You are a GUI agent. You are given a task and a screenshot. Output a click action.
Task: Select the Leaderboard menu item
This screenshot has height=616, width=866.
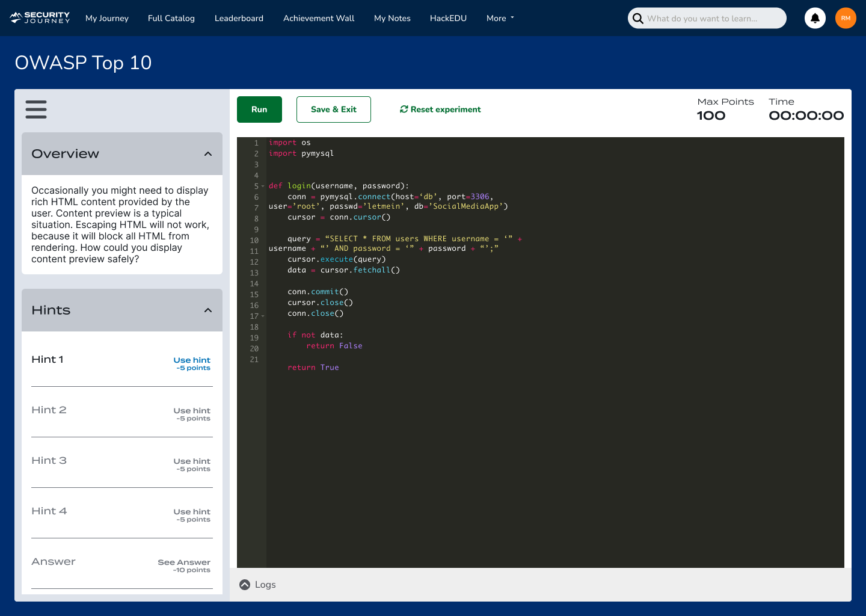click(x=239, y=18)
